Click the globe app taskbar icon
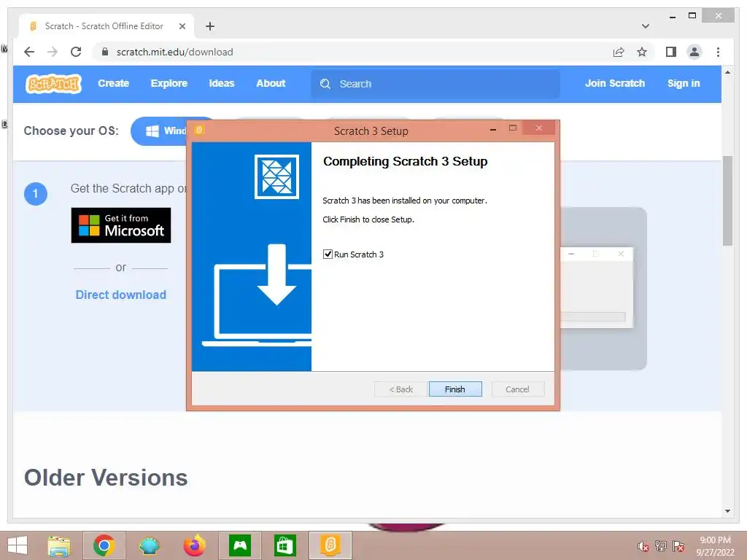This screenshot has width=747, height=560. [149, 545]
